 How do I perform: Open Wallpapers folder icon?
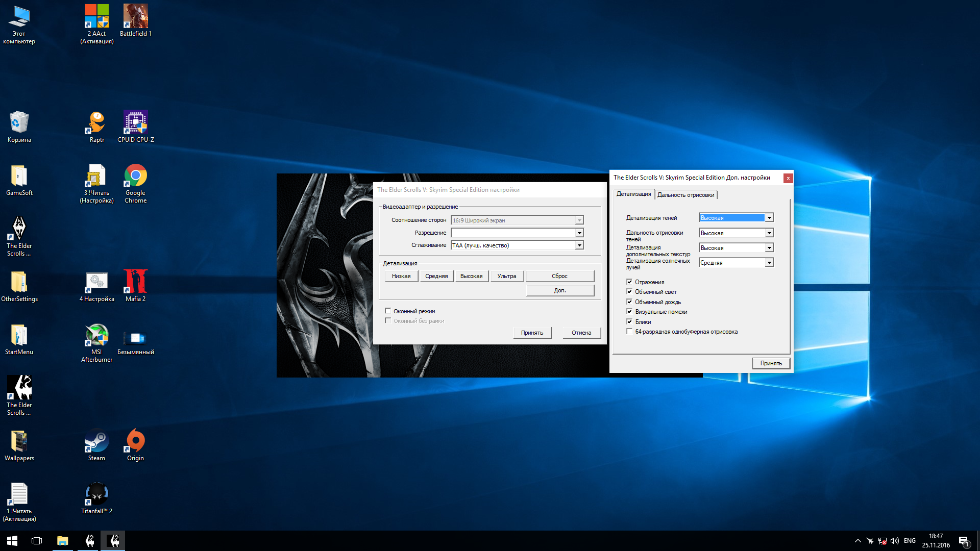tap(19, 445)
